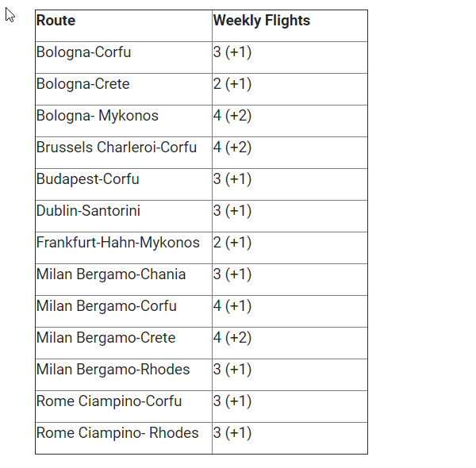This screenshot has height=468, width=476.
Task: Click the Bologna- Mykonos route cell
Action: click(x=124, y=121)
